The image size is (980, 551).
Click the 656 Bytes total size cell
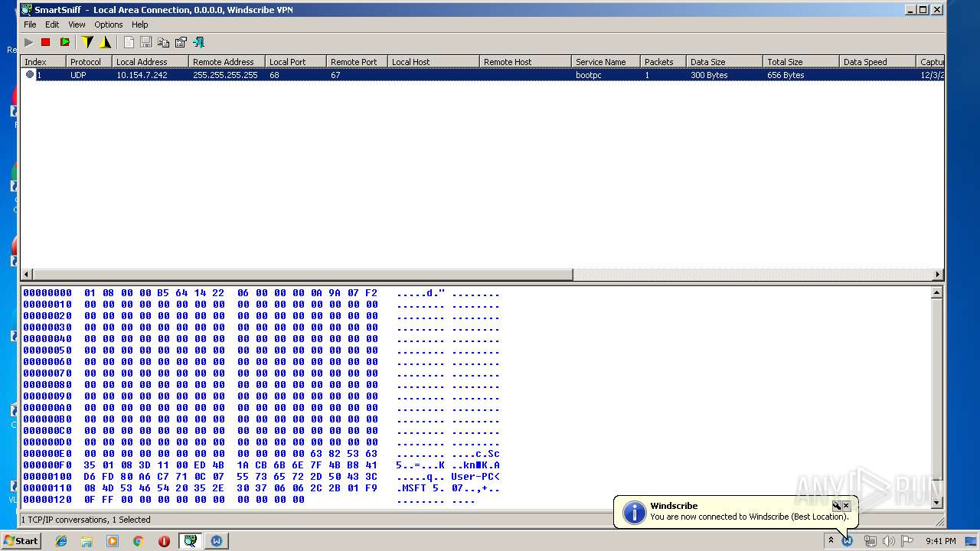(786, 75)
